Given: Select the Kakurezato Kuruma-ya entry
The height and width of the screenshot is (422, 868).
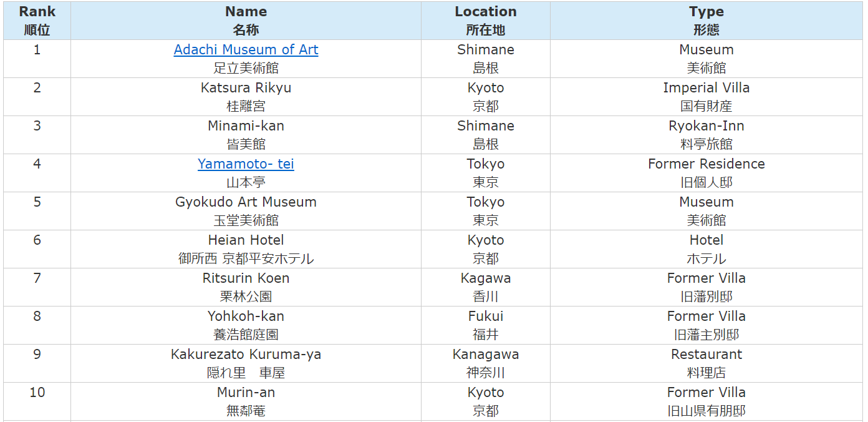Looking at the screenshot, I should tap(246, 363).
